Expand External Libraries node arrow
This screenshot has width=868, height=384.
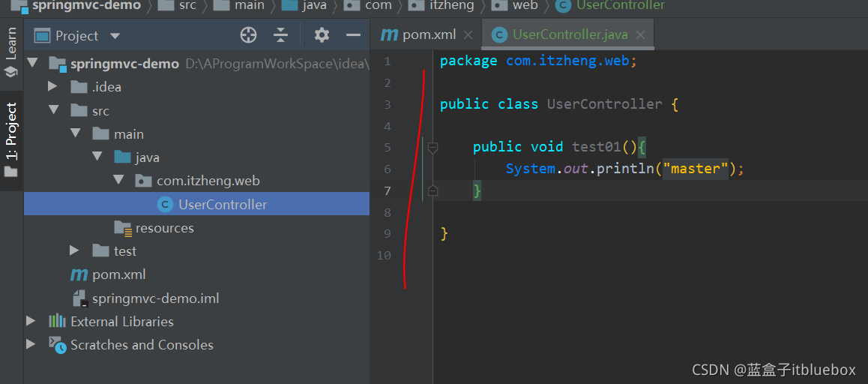click(x=31, y=321)
